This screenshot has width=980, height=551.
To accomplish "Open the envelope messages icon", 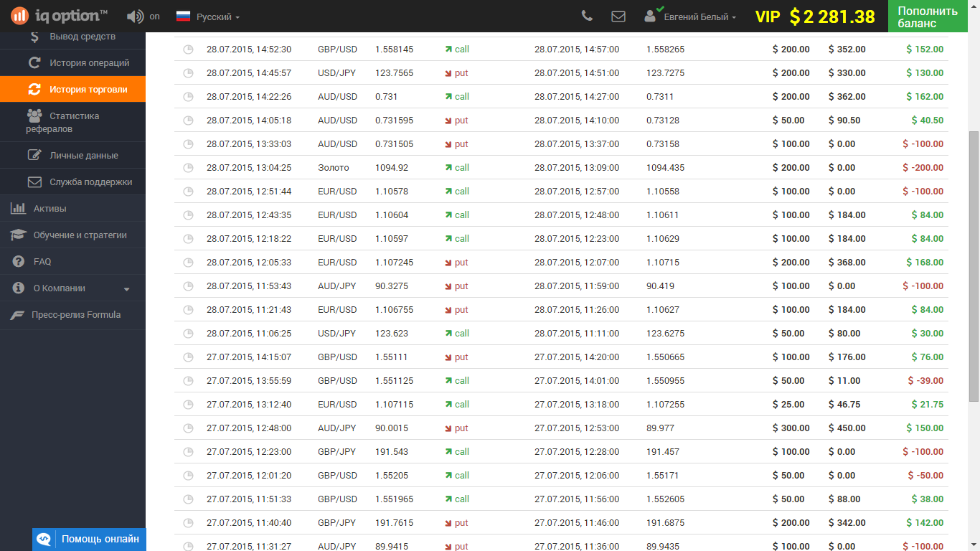I will coord(618,17).
